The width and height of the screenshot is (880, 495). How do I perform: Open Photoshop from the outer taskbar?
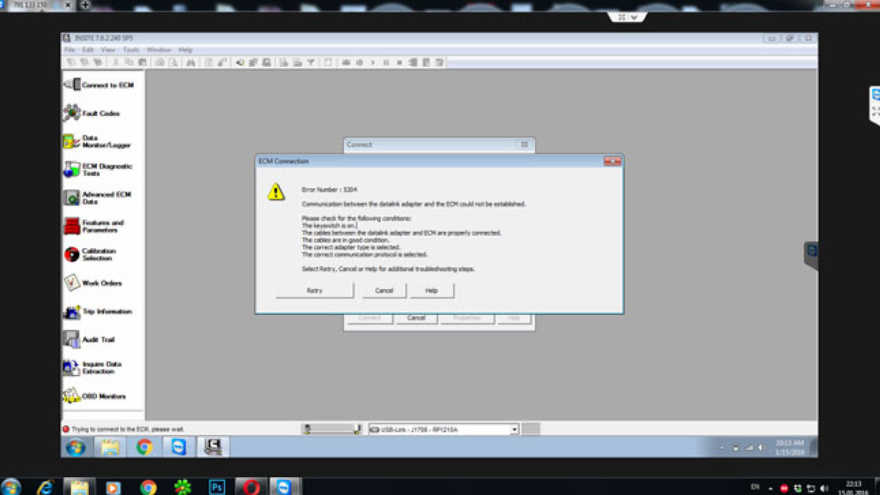tap(216, 487)
